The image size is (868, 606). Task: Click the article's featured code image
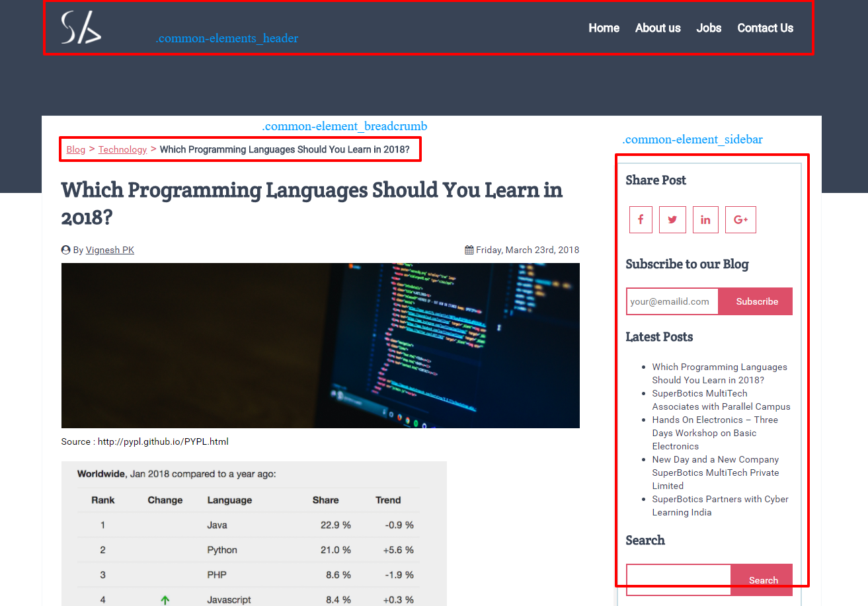pyautogui.click(x=320, y=345)
